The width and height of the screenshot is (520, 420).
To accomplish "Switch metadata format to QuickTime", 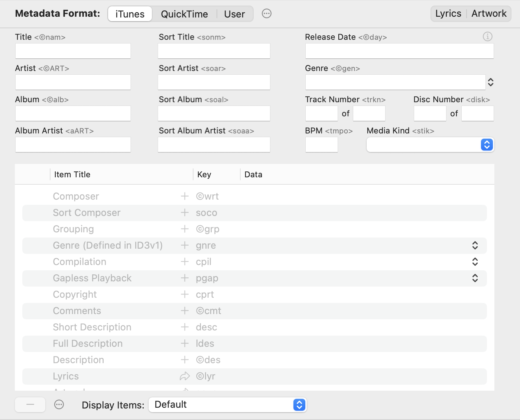I will pyautogui.click(x=184, y=14).
